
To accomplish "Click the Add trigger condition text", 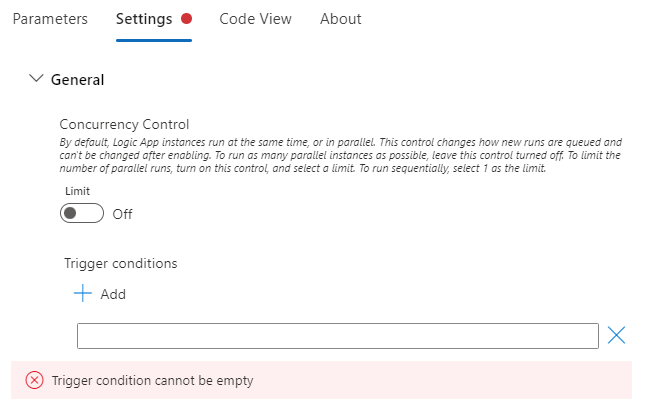I will 113,294.
